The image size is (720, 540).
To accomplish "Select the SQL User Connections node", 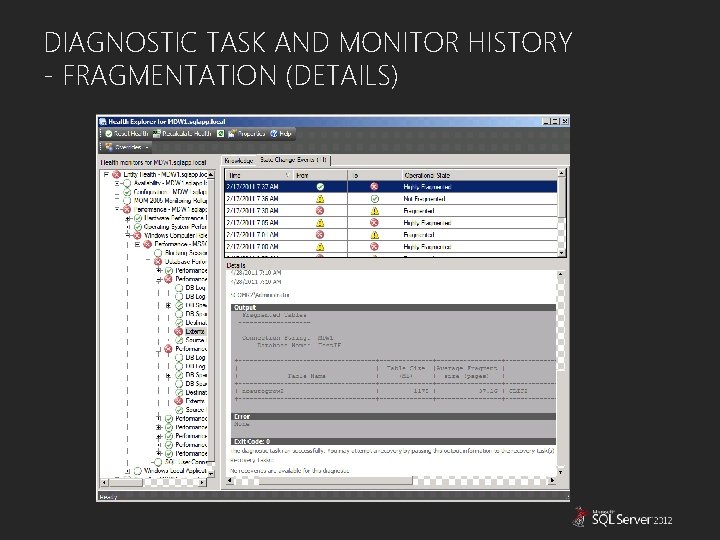I will [x=186, y=462].
